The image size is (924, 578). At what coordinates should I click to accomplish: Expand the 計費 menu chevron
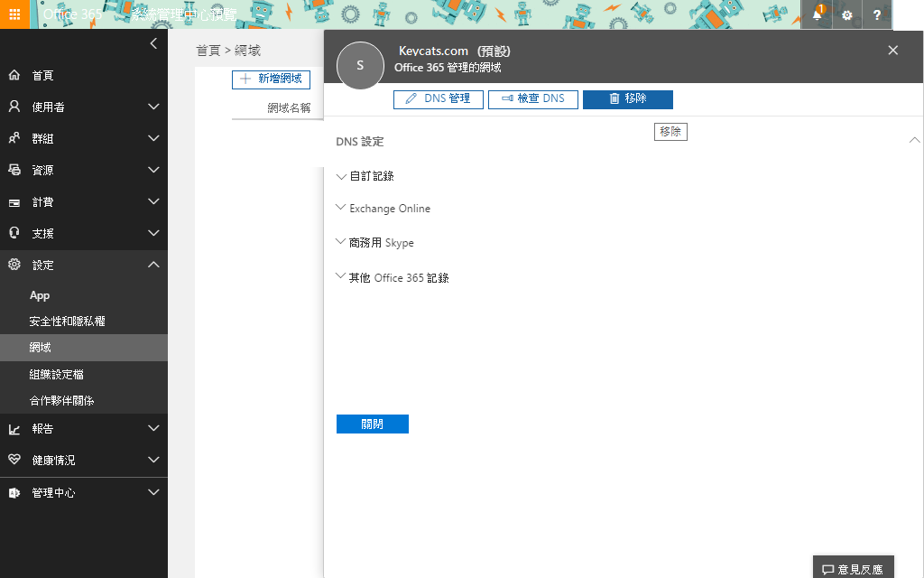click(x=153, y=201)
